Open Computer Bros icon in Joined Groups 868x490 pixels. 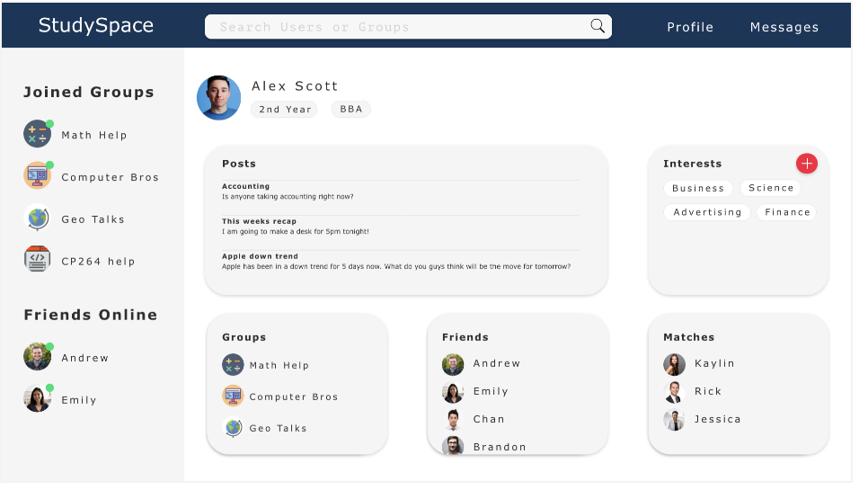37,176
